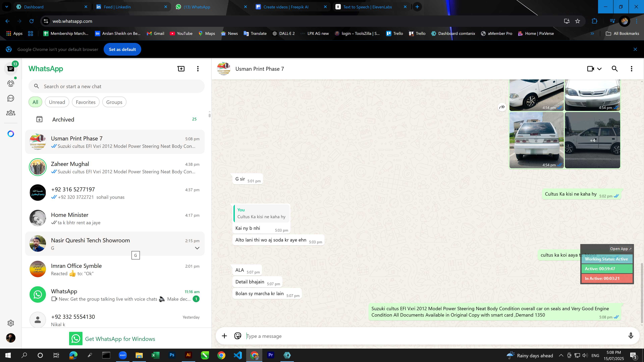The width and height of the screenshot is (644, 362).
Task: Open the Home Minister chat
Action: [x=115, y=218]
